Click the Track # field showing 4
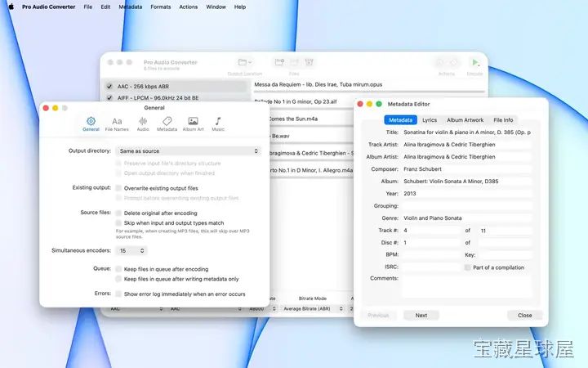Image resolution: width=588 pixels, height=368 pixels. click(431, 230)
